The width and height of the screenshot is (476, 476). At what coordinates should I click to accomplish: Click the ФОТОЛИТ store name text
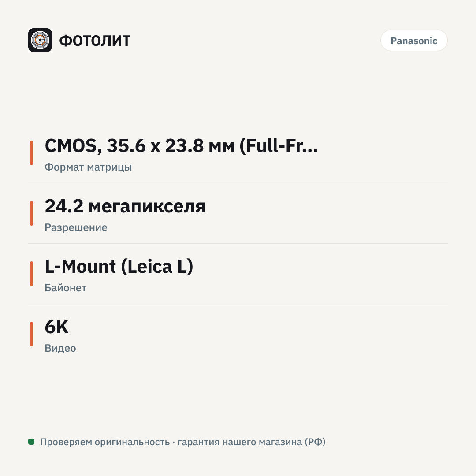(95, 41)
